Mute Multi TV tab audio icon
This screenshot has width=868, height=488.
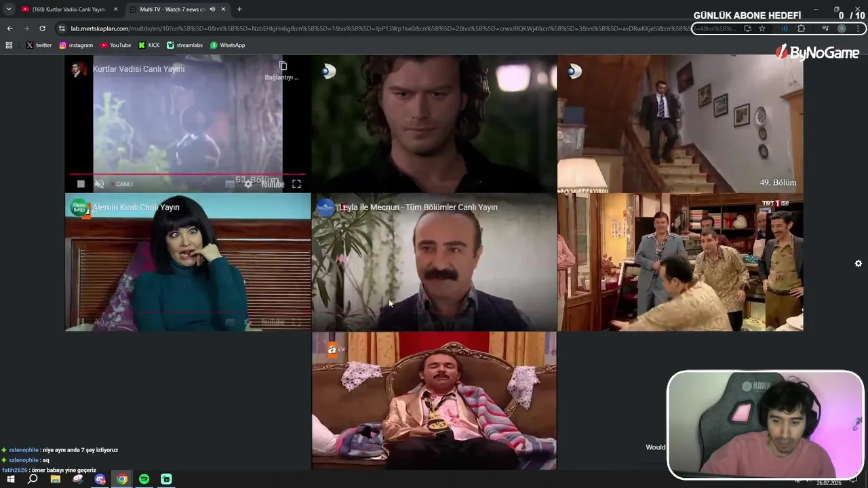[x=212, y=9]
